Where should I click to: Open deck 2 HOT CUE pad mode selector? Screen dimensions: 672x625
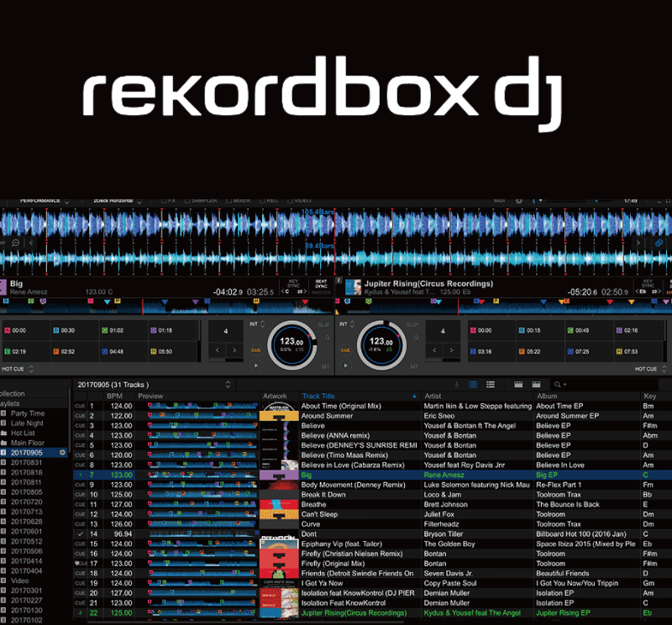coord(650,369)
